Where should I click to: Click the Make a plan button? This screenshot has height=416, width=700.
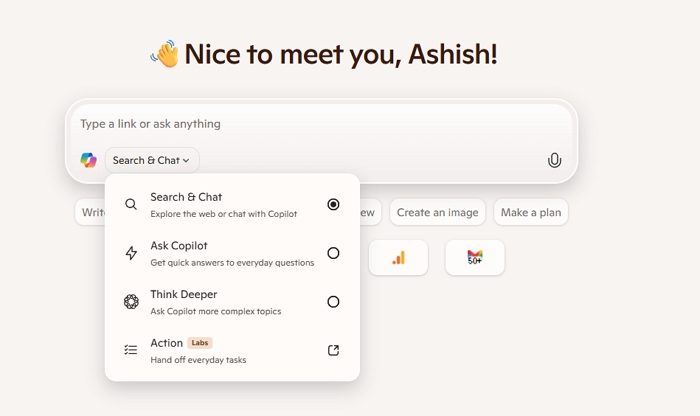(x=531, y=212)
